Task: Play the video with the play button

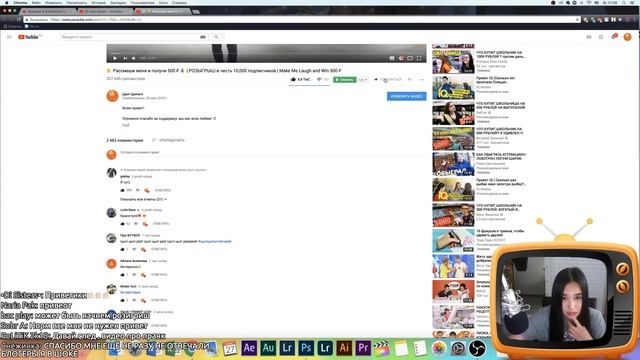Action: [x=115, y=58]
